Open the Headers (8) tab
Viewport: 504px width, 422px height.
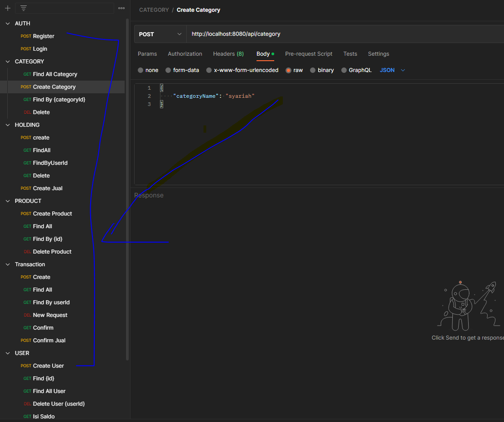click(228, 54)
